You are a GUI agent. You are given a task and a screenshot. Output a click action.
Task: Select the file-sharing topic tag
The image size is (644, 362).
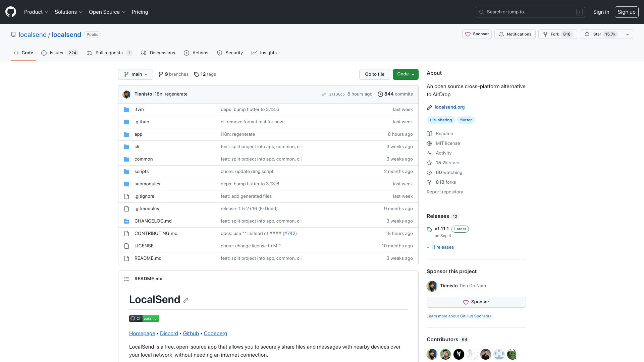(x=441, y=120)
